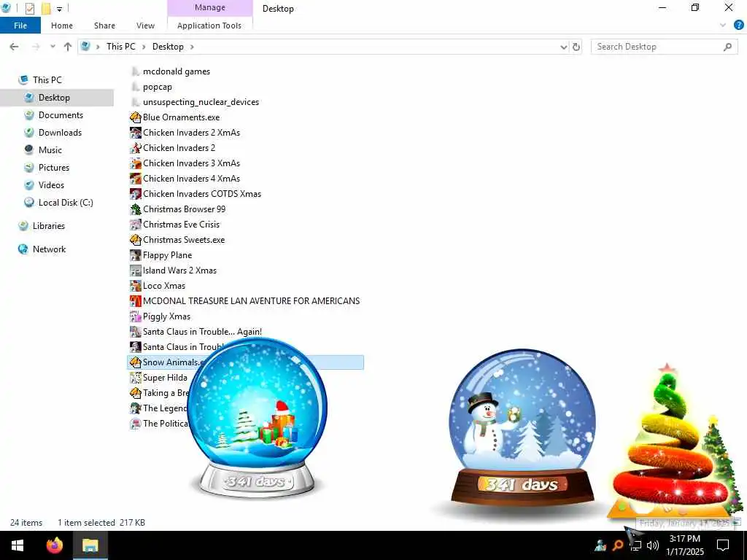Select the Christmas Sweets.exe icon
The width and height of the screenshot is (747, 560).
pos(135,239)
